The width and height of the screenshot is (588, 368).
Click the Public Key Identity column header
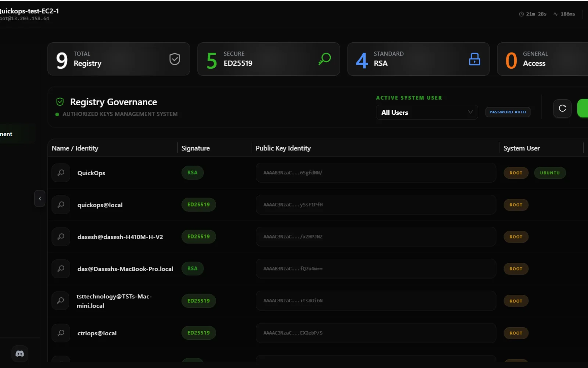coord(283,148)
